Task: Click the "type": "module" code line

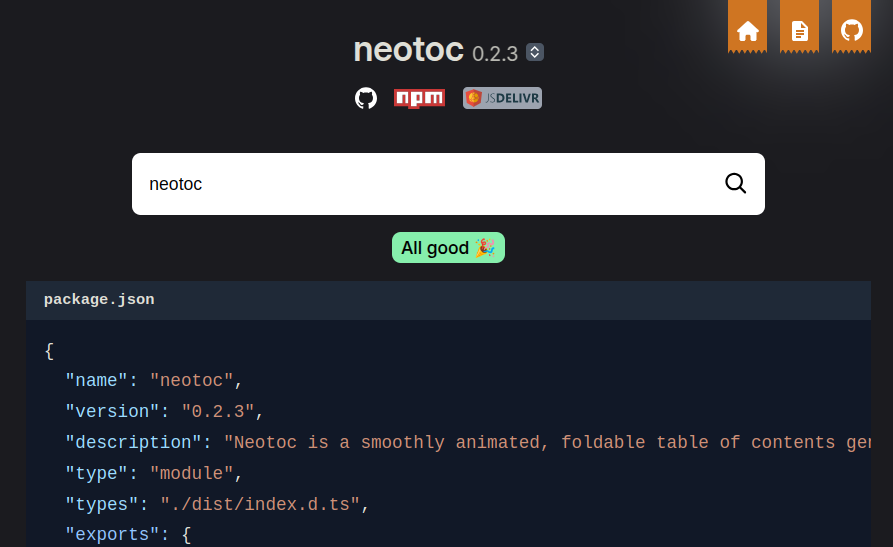Action: [154, 473]
